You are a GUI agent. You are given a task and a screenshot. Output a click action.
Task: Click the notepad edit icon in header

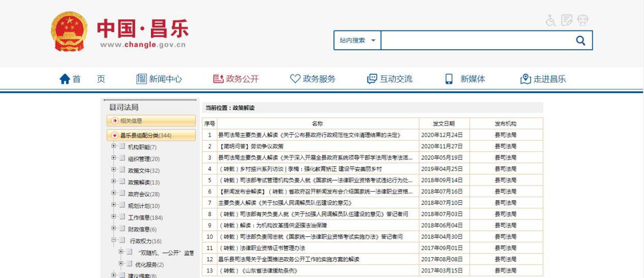(567, 21)
